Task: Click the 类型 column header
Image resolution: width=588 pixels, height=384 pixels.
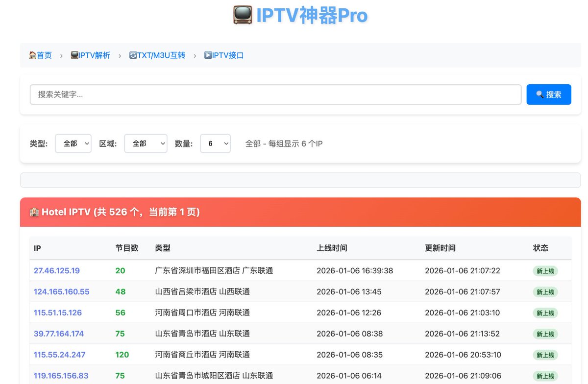Action: click(x=163, y=248)
